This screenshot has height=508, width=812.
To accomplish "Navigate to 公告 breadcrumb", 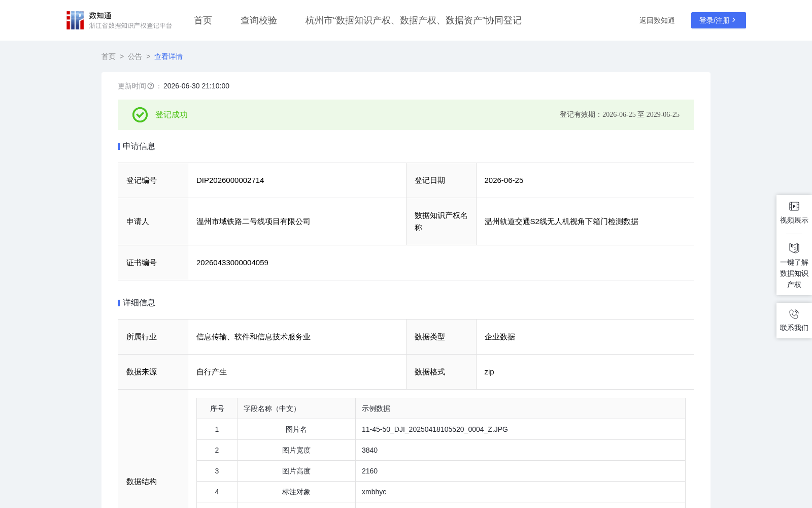I will (x=135, y=56).
